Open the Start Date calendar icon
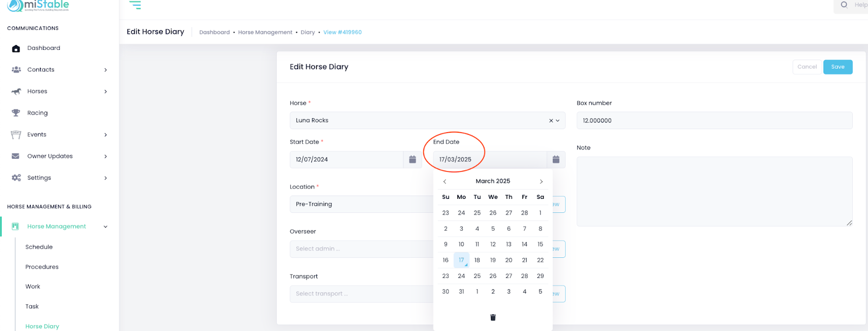 point(412,159)
